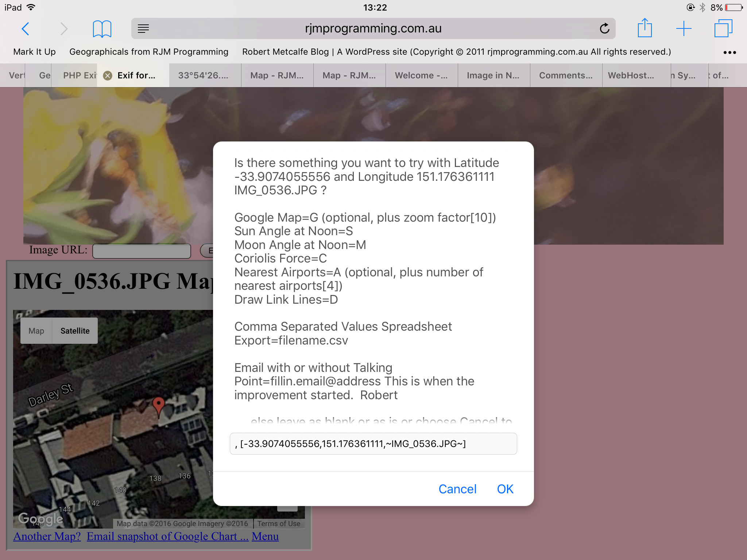Show all tabs overview icon
Viewport: 747px width, 560px height.
point(723,28)
